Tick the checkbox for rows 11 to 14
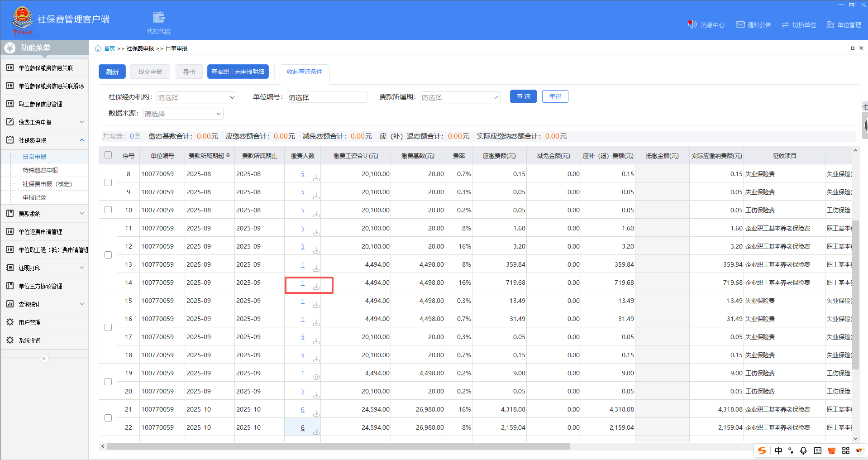Viewport: 868px width, 460px height. [108, 255]
